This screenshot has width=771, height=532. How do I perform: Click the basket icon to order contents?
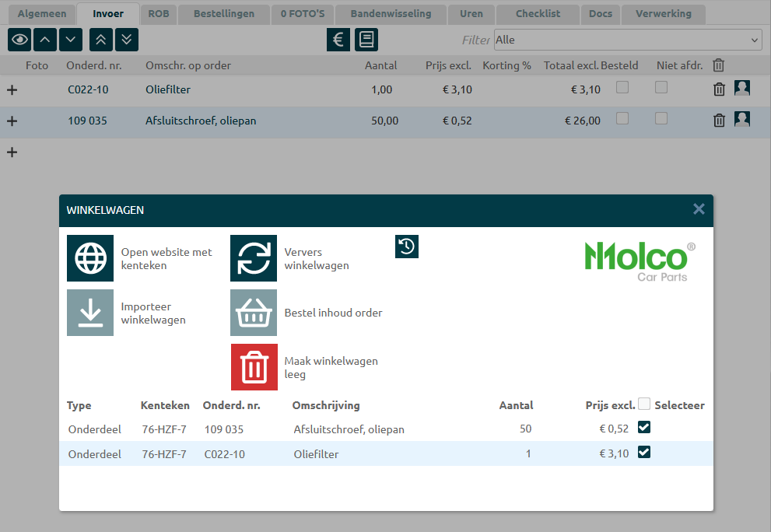[254, 313]
